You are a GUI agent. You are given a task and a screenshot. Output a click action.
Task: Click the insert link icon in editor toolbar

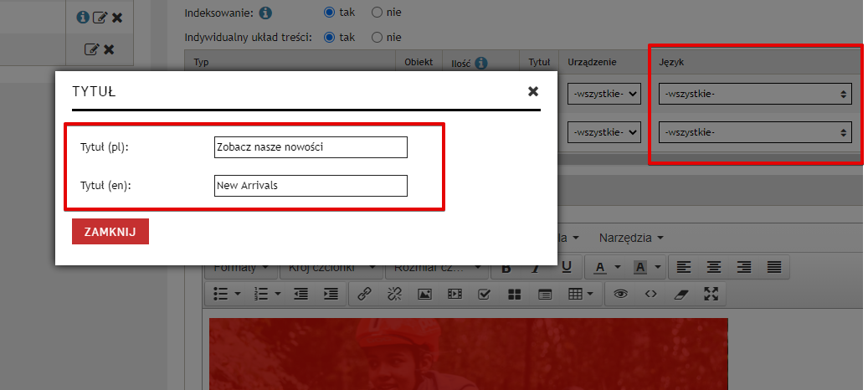365,294
